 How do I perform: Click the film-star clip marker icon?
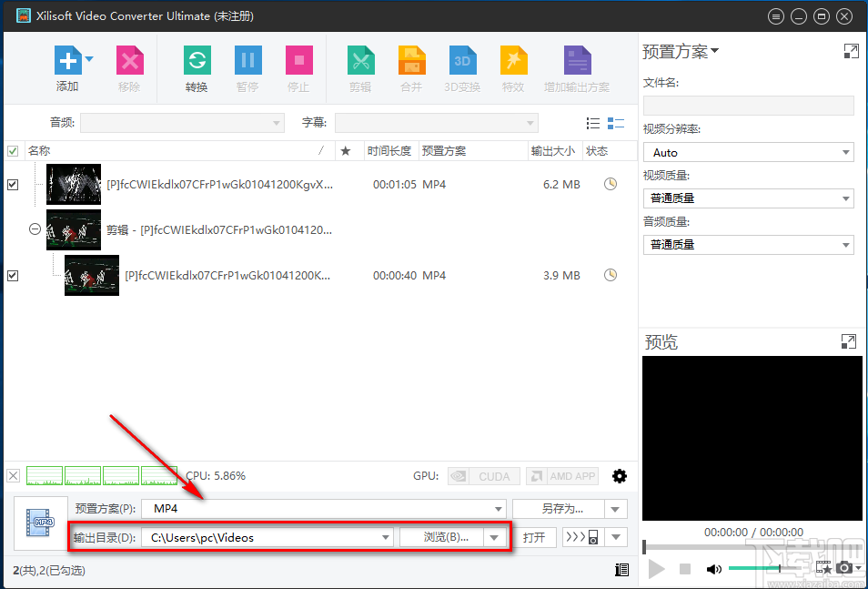(823, 568)
